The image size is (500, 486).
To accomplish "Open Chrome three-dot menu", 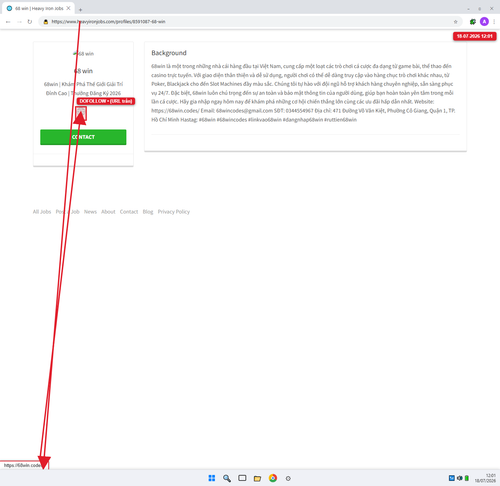I will pos(494,22).
